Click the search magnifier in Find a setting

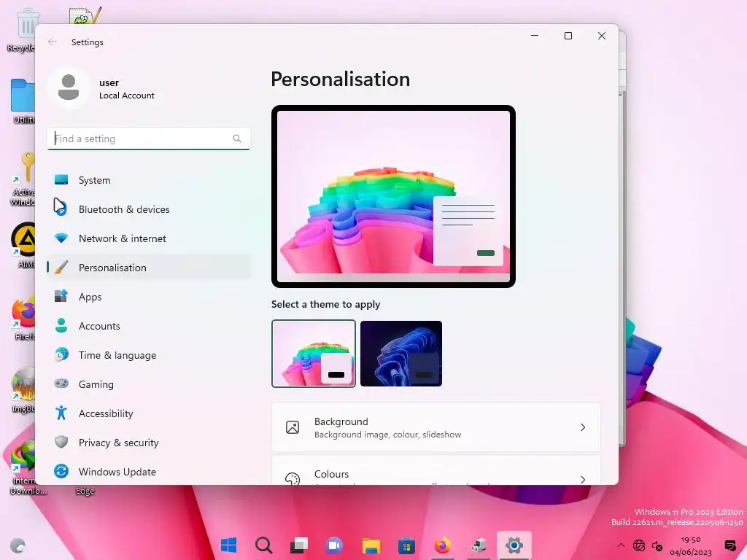(x=237, y=139)
